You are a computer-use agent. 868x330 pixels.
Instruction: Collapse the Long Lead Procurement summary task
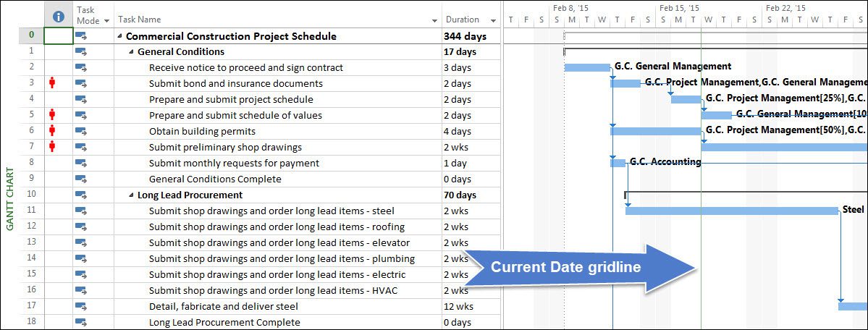[132, 195]
